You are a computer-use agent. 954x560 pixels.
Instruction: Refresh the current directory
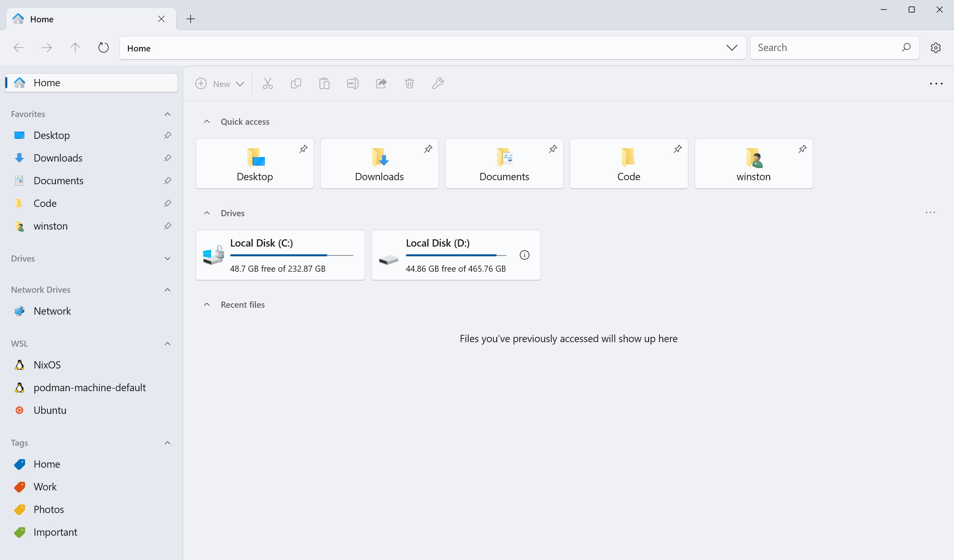(104, 48)
